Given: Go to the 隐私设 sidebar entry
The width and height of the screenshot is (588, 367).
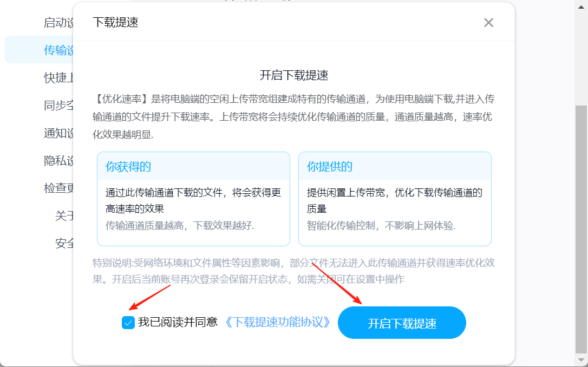Looking at the screenshot, I should coord(58,161).
